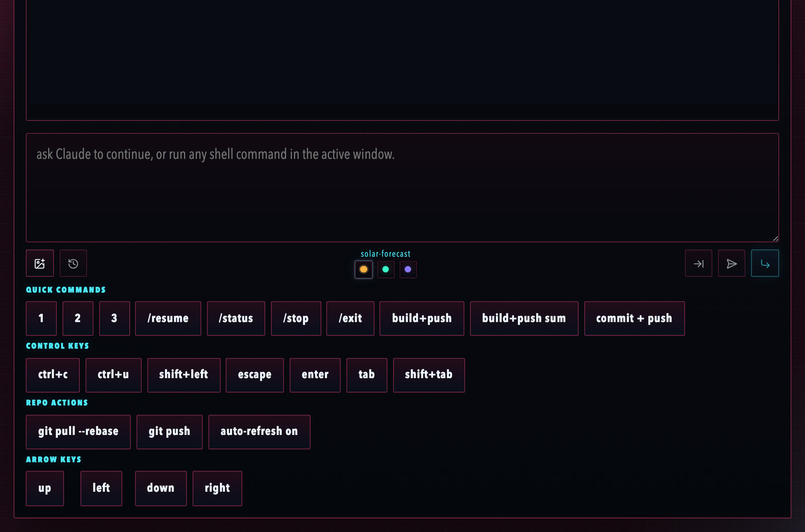
Task: Send the left arrow key
Action: (x=101, y=488)
